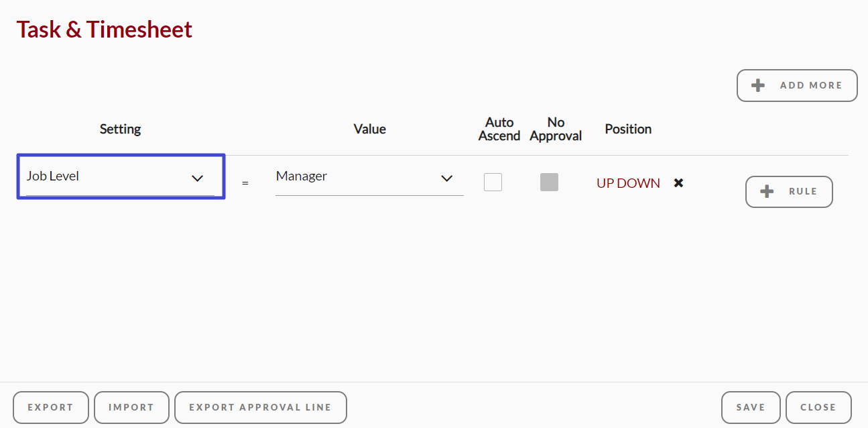
Task: Click the ADD MORE button
Action: (x=797, y=85)
